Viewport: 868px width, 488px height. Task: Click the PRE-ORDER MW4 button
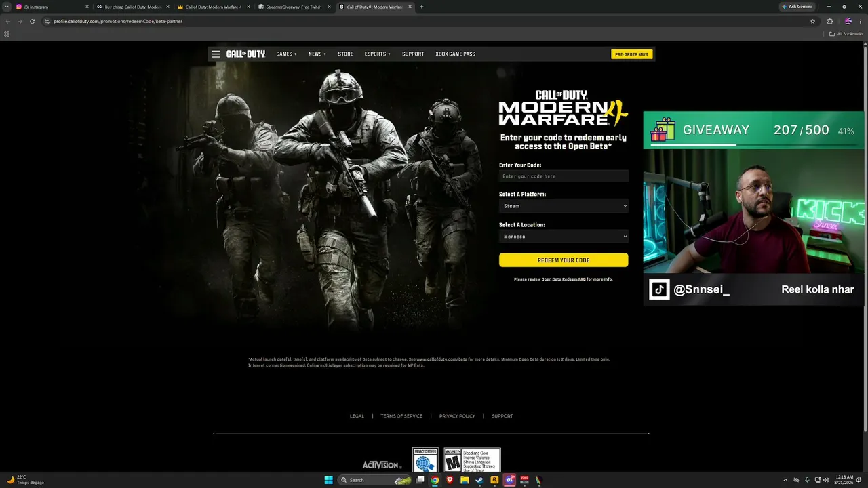[631, 54]
